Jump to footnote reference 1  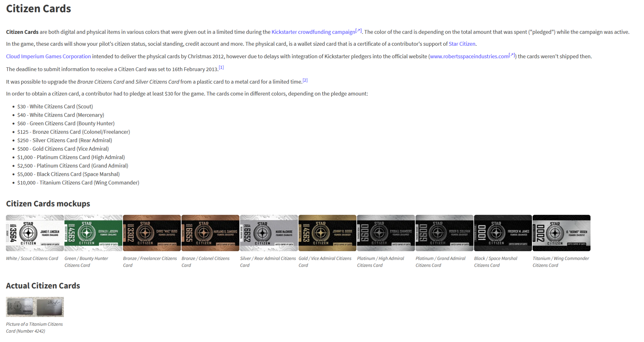[221, 67]
